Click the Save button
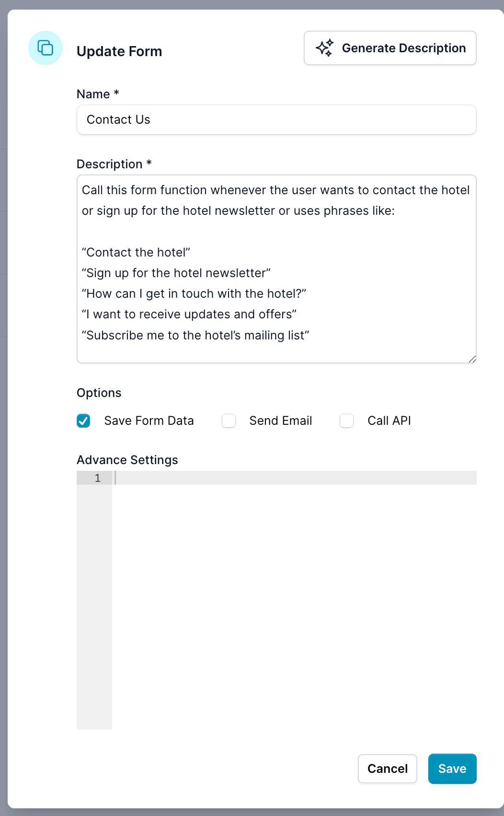This screenshot has width=504, height=816. (x=452, y=769)
